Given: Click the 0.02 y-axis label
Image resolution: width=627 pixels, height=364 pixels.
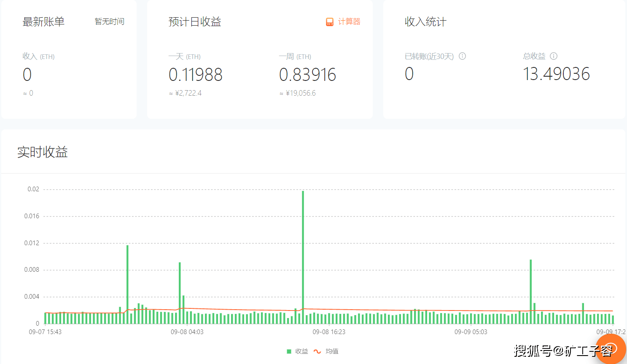Looking at the screenshot, I should click(x=33, y=189).
